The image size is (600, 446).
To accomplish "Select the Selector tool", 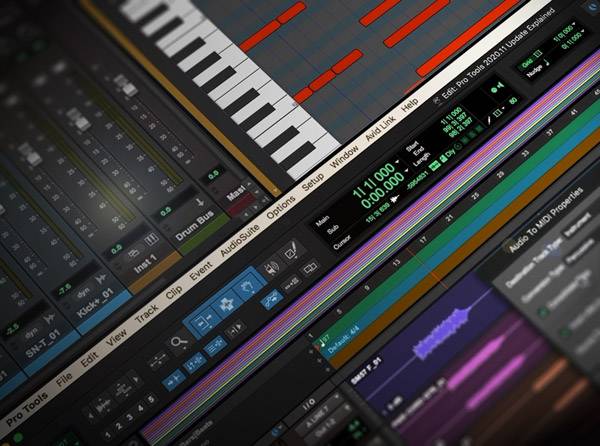I will point(227,305).
